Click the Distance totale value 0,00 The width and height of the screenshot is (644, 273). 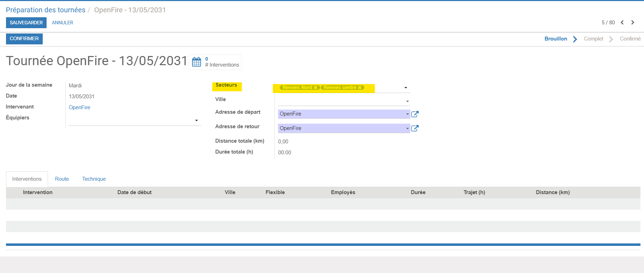(x=283, y=142)
